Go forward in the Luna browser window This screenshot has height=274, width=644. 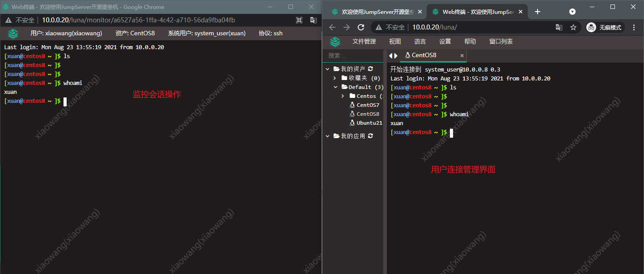click(x=347, y=27)
